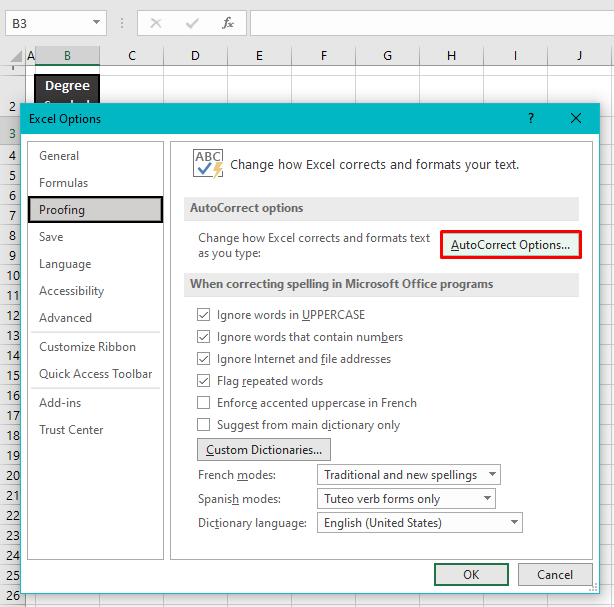Screen dimensions: 614x607
Task: Select column C header
Action: [132, 56]
